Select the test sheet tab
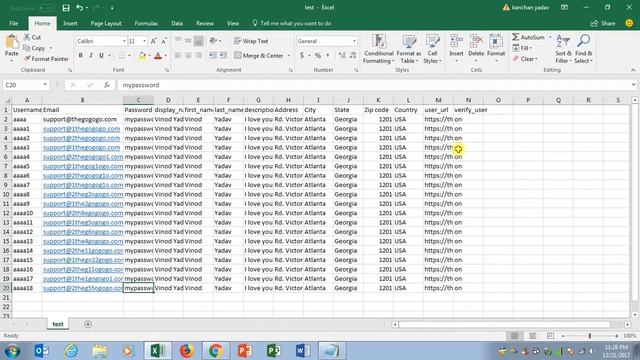 tap(58, 324)
